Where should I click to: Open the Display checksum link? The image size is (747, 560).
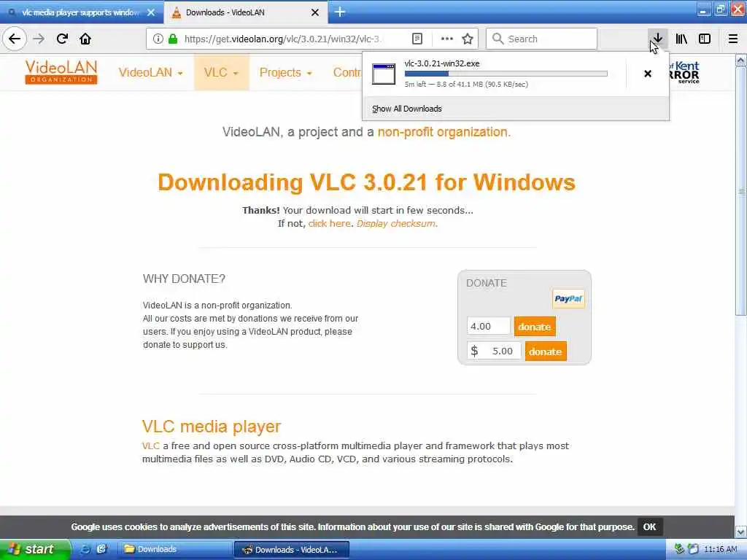(x=397, y=223)
